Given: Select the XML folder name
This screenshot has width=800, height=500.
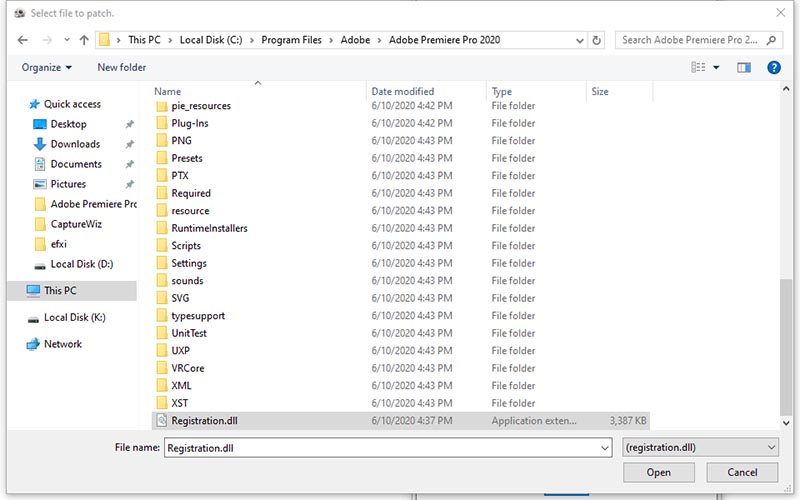Looking at the screenshot, I should click(x=181, y=386).
